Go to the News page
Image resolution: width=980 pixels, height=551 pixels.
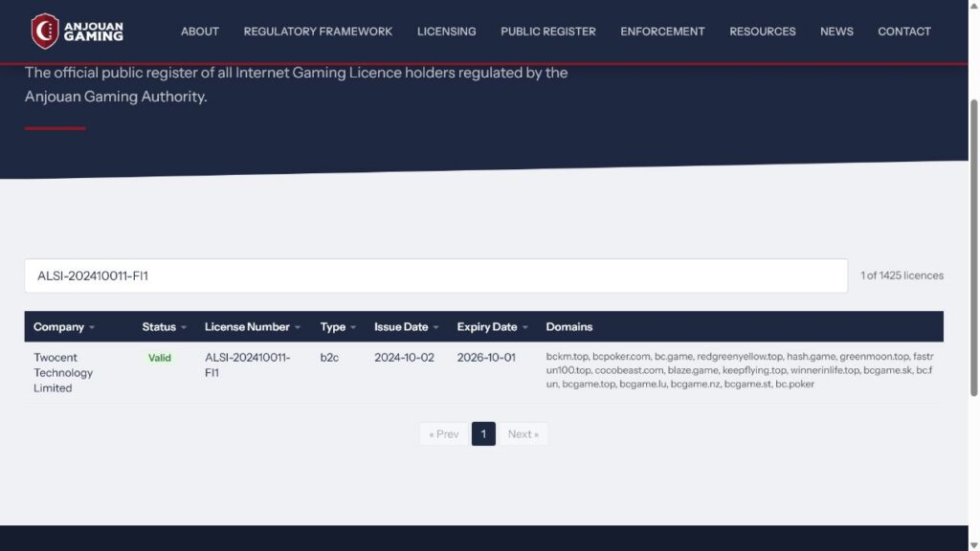click(x=836, y=32)
